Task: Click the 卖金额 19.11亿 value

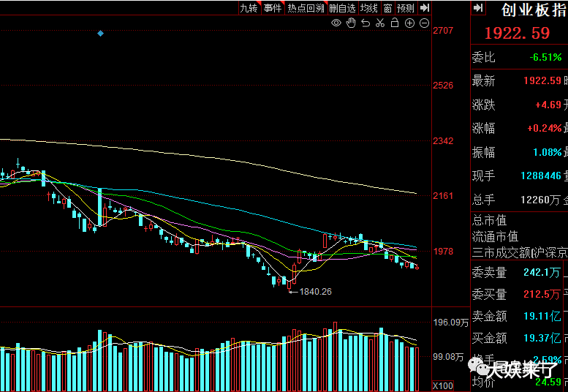Action: tap(542, 316)
